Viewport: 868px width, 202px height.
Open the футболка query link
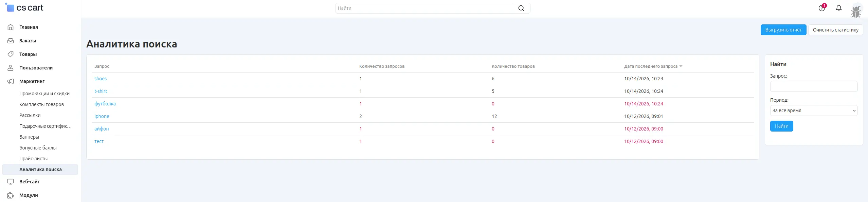[x=105, y=104]
